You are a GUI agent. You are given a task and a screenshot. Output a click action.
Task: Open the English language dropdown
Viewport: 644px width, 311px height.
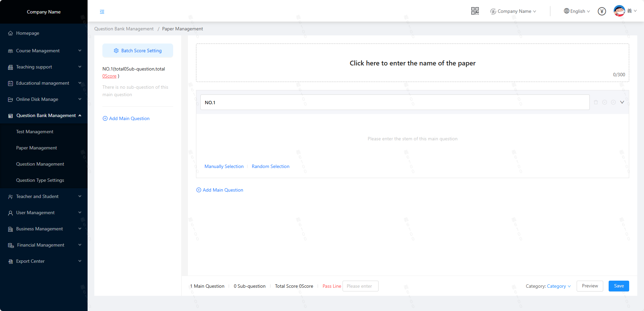(x=577, y=11)
